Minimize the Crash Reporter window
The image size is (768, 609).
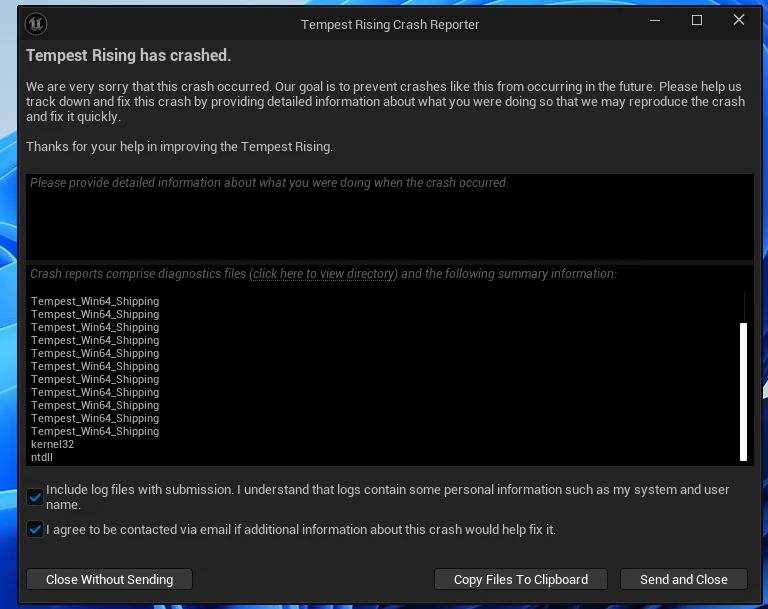(x=654, y=21)
